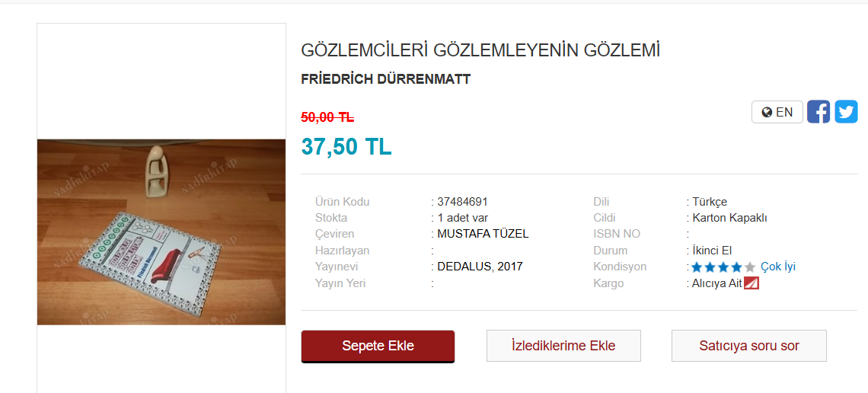
Task: Add the book to cart with Sepete Ekle
Action: point(378,347)
